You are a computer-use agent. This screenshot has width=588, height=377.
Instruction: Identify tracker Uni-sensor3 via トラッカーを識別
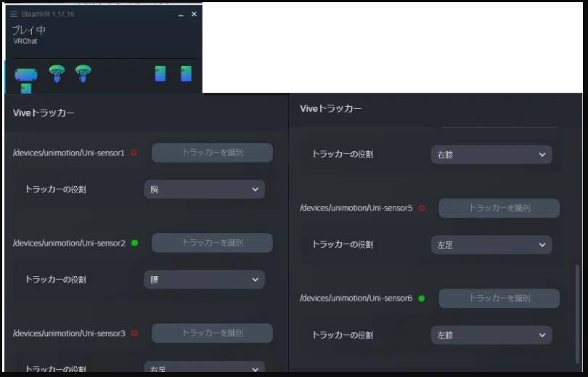coord(212,333)
